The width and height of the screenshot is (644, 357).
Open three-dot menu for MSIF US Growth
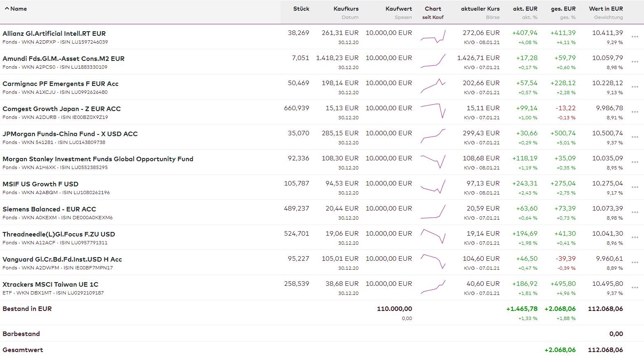635,188
